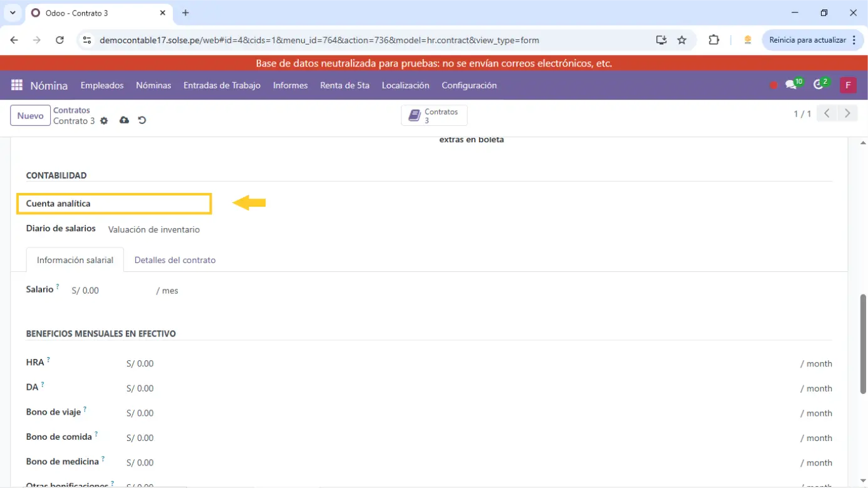The width and height of the screenshot is (868, 488).
Task: Discard changes with the undo icon
Action: point(142,120)
